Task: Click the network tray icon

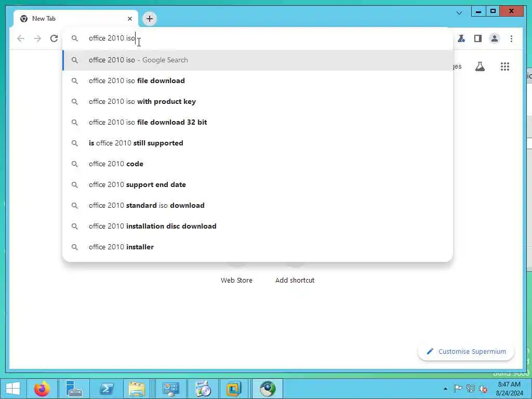Action: [471, 389]
